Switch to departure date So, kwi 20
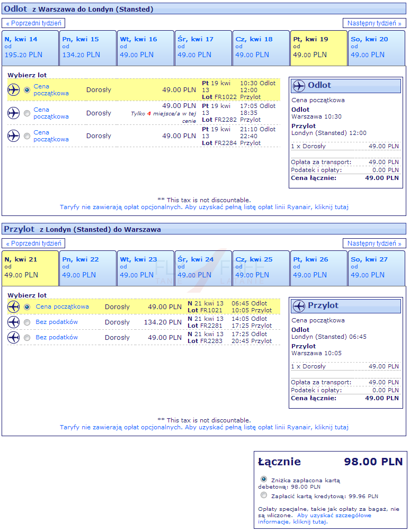Screen dimensions: 410x532 click(x=377, y=48)
